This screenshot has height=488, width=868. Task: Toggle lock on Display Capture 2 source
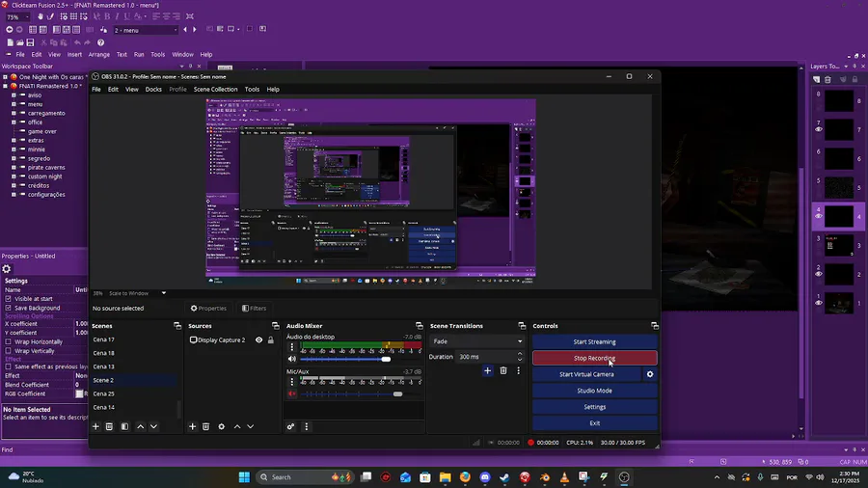[271, 339]
